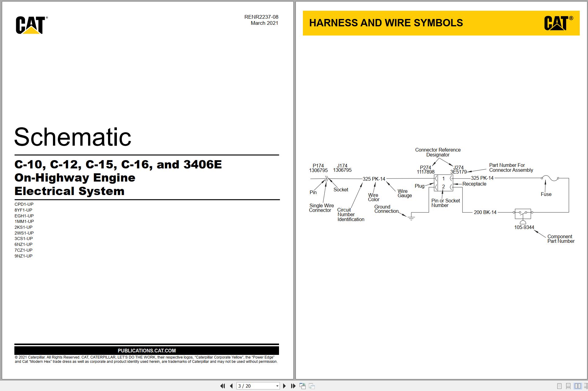Click the Component Part Number label
The height and width of the screenshot is (391, 588).
point(561,239)
